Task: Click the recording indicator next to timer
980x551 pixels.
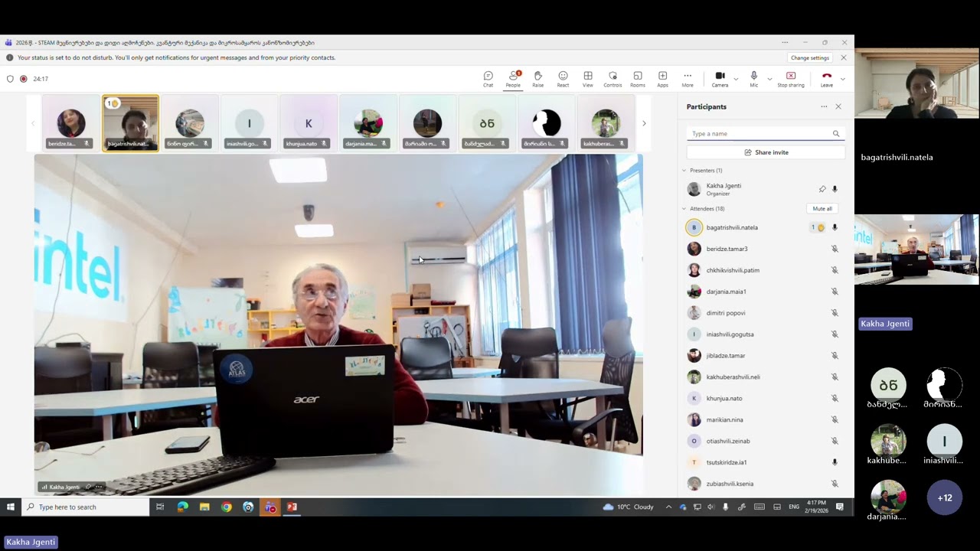Action: click(24, 79)
